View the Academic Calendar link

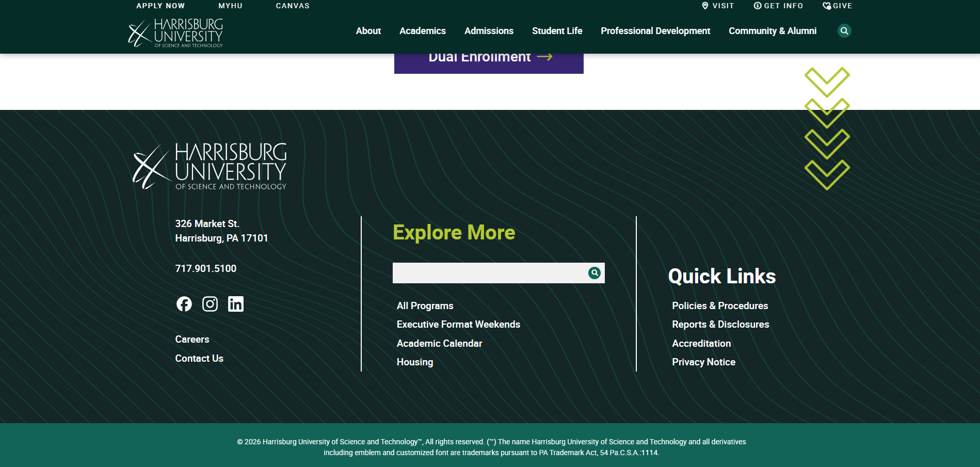440,344
